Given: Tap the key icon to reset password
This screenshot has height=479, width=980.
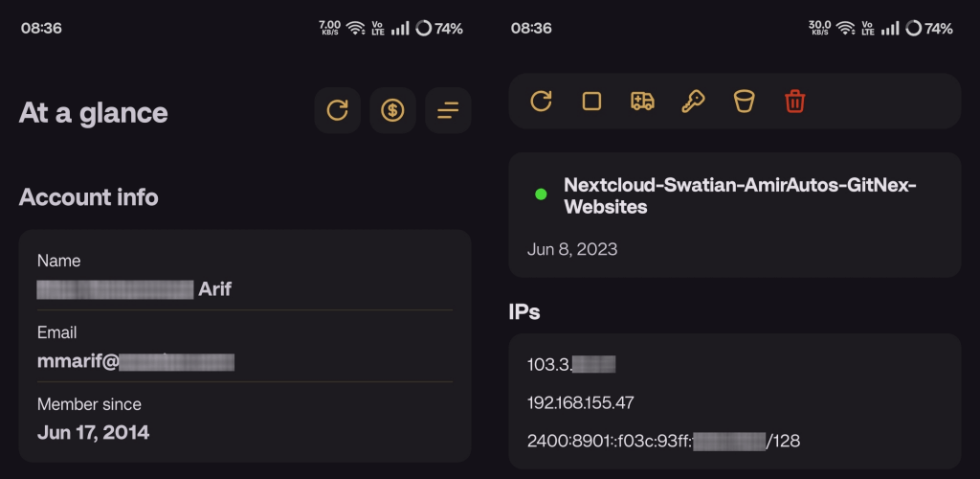Looking at the screenshot, I should pyautogui.click(x=693, y=101).
